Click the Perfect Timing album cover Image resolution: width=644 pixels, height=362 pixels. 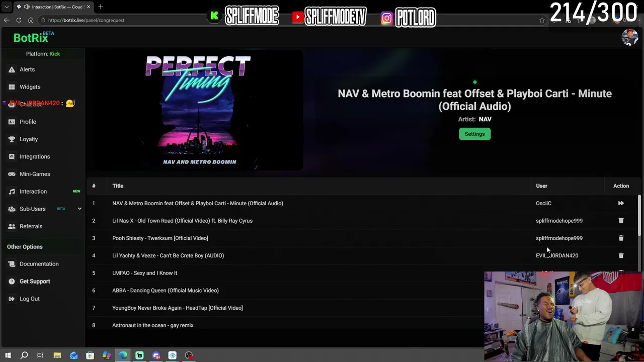coord(198,110)
